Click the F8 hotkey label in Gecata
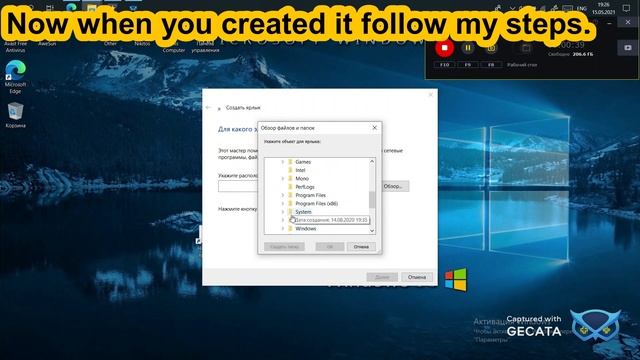This screenshot has height=360, width=640. pos(491,64)
